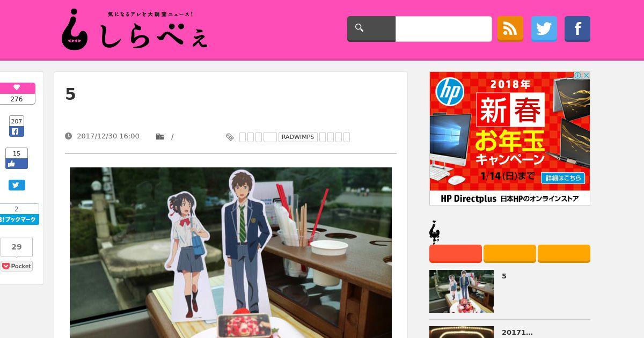Open ranking article link titled 5
Viewport: 644px width, 338px height.
504,276
